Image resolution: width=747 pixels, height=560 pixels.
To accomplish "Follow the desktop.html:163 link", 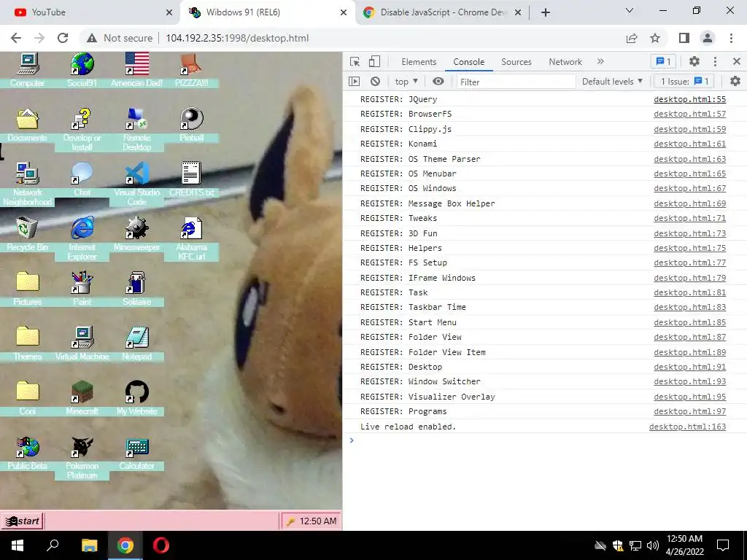I will pyautogui.click(x=687, y=427).
